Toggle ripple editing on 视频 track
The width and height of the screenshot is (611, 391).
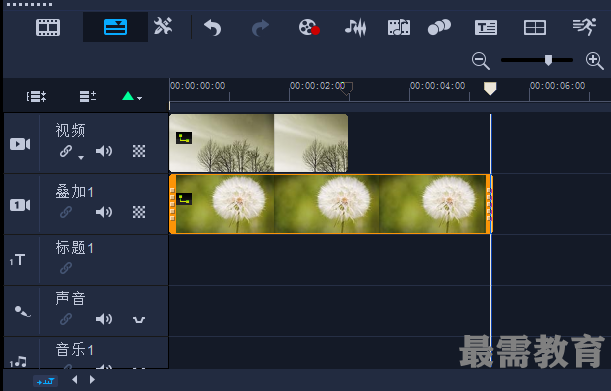66,151
